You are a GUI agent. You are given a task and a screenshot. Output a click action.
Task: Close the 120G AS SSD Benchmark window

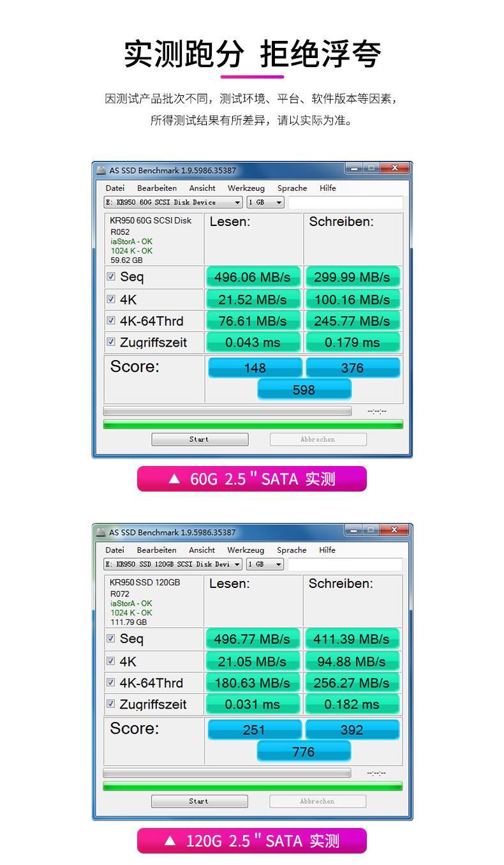[394, 530]
